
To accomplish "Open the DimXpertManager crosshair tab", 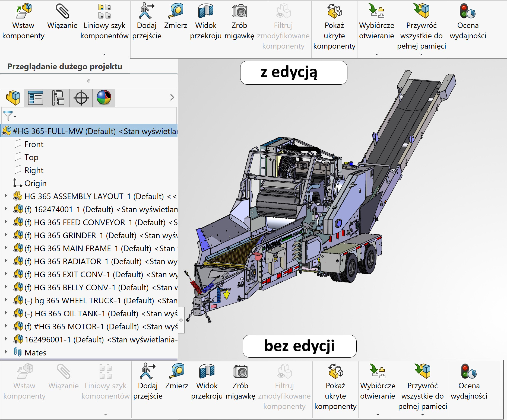I will tap(81, 98).
